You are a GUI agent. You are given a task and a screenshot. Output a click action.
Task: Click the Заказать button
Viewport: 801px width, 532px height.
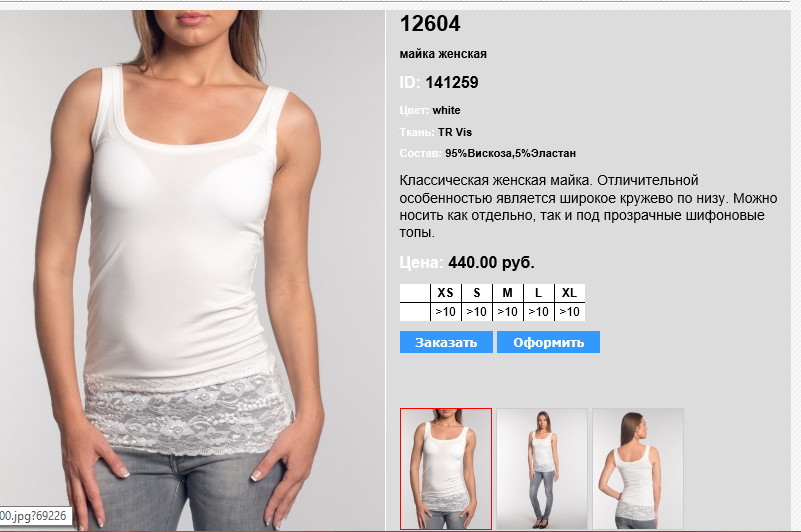(446, 342)
